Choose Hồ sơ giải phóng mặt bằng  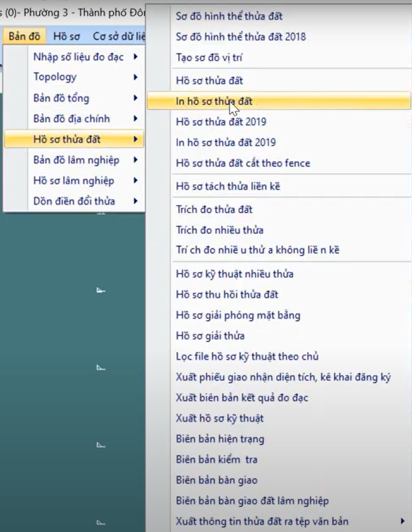click(278, 315)
